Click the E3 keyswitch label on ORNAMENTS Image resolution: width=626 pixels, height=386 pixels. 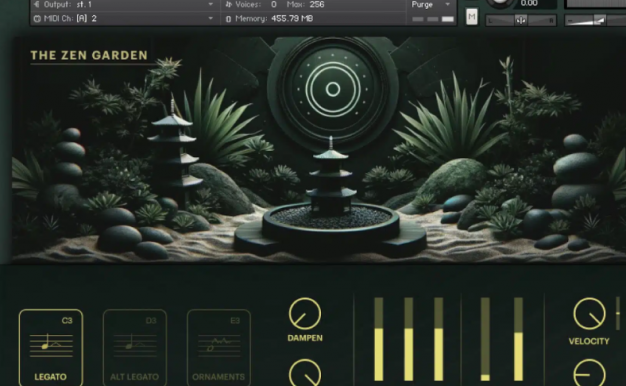pyautogui.click(x=235, y=321)
